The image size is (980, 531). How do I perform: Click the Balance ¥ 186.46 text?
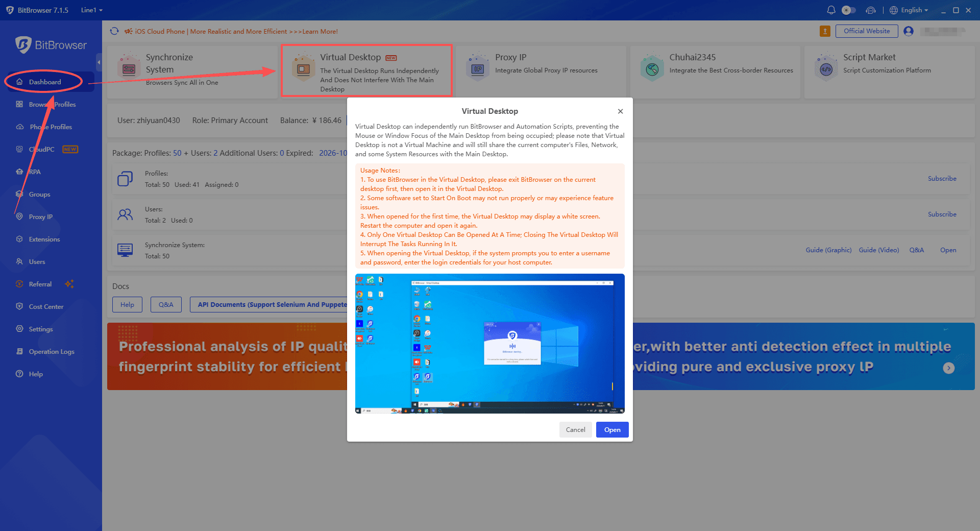311,120
